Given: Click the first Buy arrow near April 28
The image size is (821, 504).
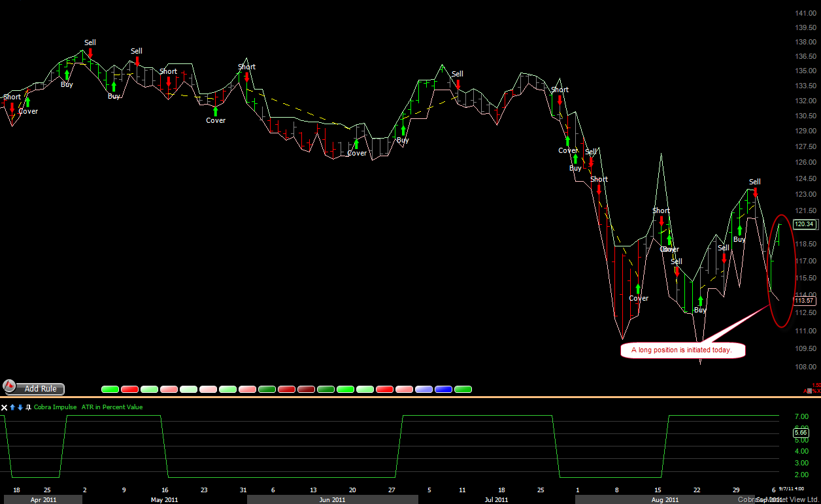Looking at the screenshot, I should [67, 75].
